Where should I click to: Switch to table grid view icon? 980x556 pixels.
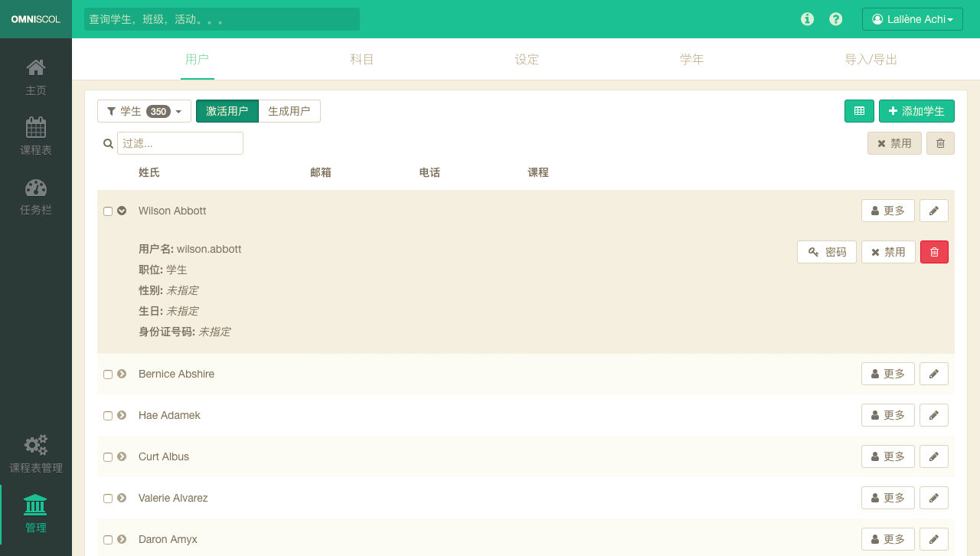tap(859, 111)
